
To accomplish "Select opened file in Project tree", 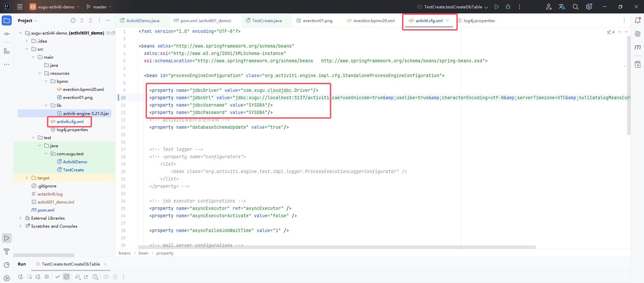I will tap(73, 20).
